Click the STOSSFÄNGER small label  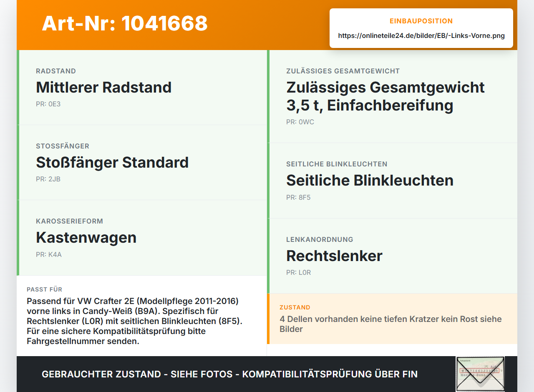(63, 146)
